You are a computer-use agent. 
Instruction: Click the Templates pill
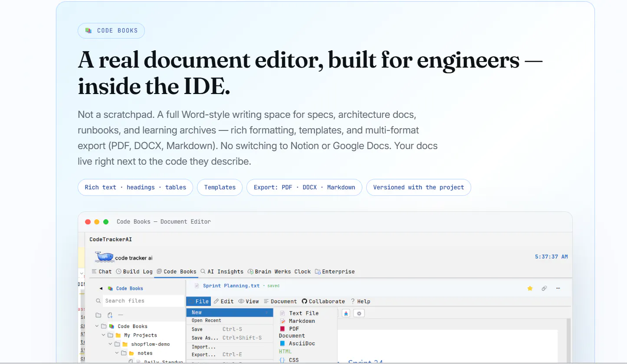coord(220,188)
